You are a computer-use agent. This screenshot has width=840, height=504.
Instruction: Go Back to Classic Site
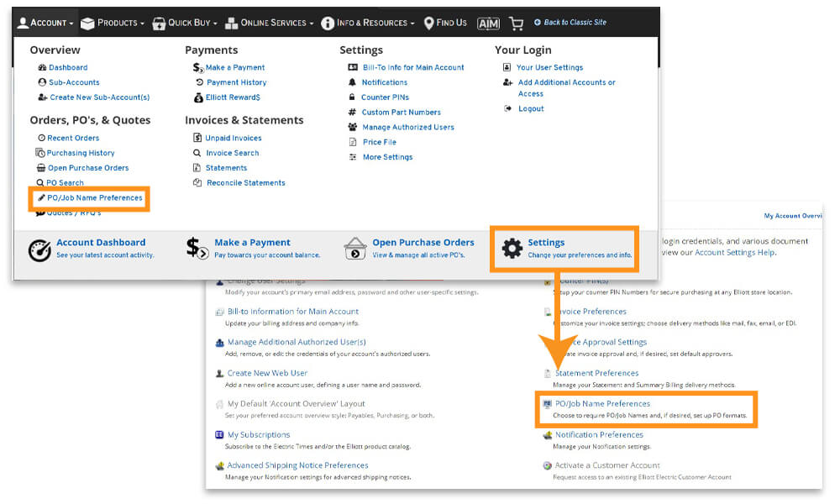570,22
